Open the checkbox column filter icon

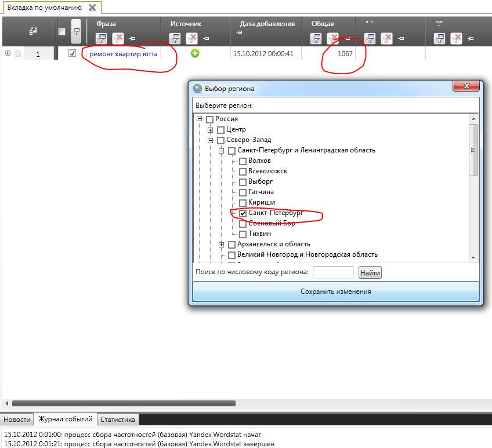(76, 31)
